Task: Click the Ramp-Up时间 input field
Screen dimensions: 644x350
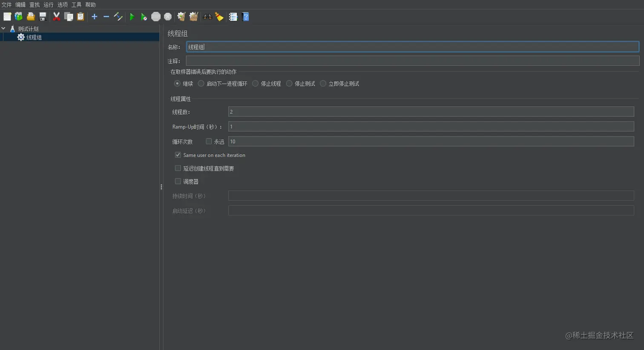Action: (431, 127)
